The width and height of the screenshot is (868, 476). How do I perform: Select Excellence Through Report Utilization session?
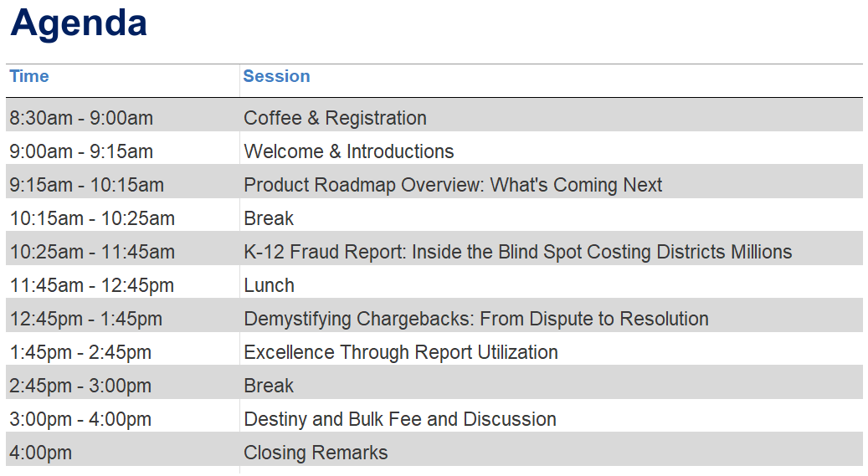point(400,352)
